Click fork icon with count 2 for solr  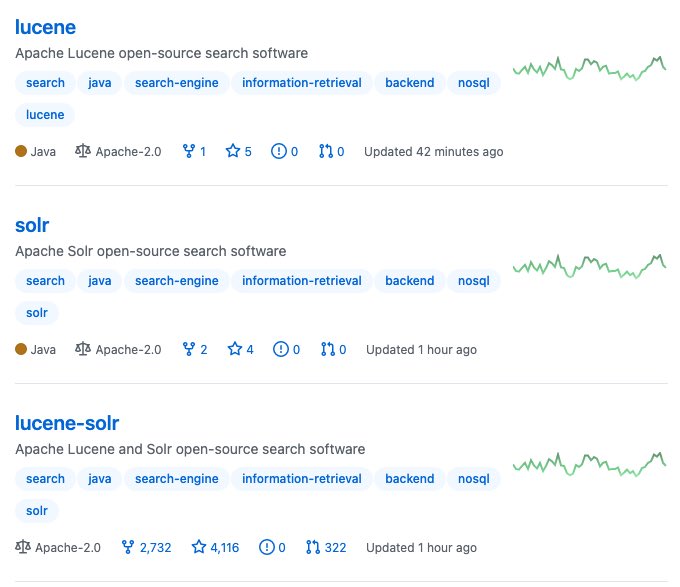click(x=189, y=349)
